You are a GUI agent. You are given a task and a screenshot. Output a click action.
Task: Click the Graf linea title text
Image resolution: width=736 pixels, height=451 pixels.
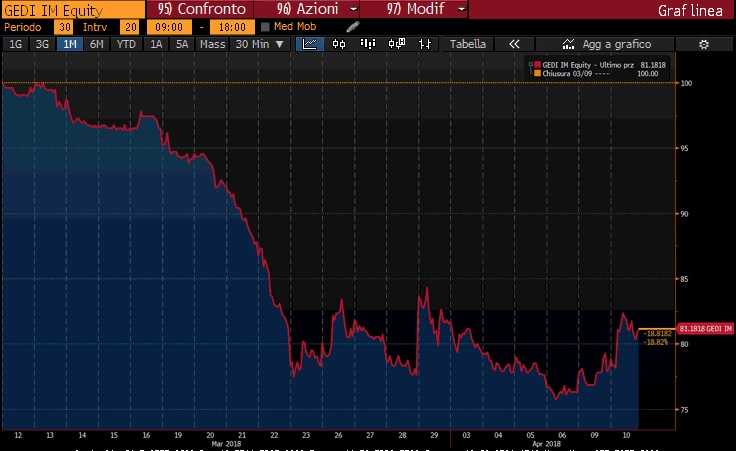[x=690, y=10]
